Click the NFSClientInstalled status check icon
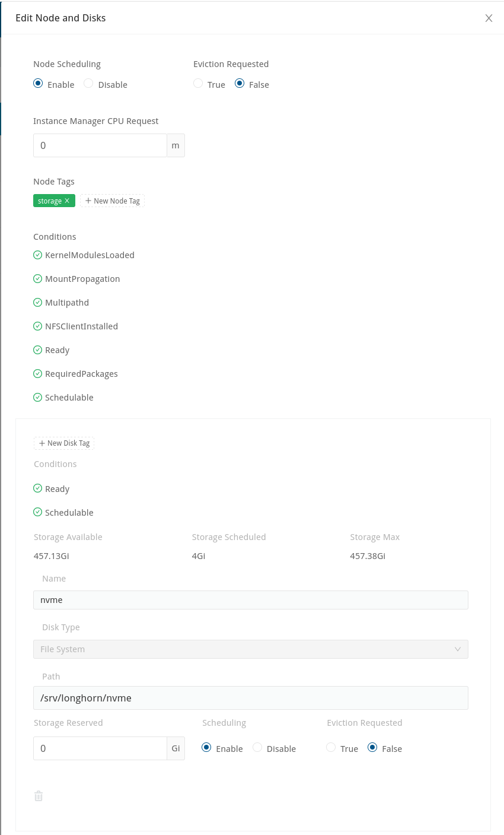 pyautogui.click(x=38, y=326)
